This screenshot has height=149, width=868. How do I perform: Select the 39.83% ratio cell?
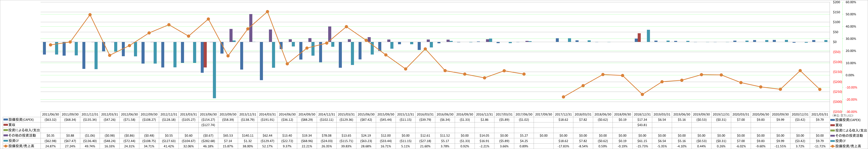pyautogui.click(x=346, y=146)
